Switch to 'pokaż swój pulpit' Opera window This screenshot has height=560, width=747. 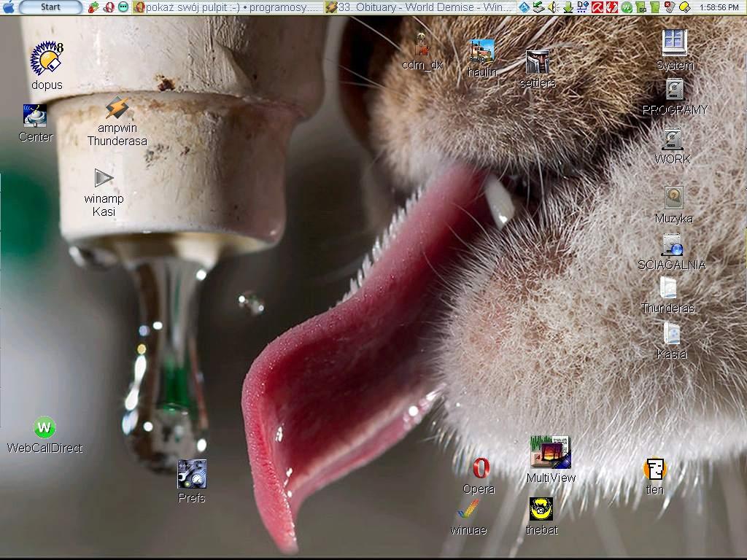tap(228, 7)
